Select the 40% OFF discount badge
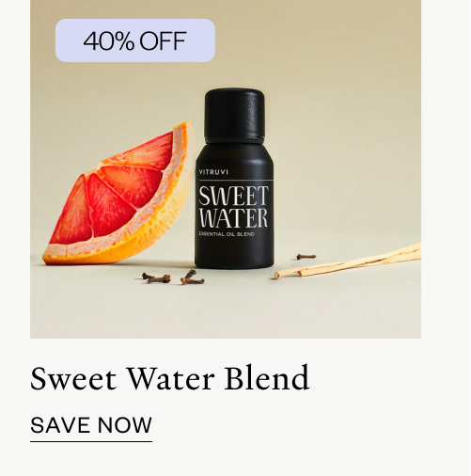The image size is (471, 476). click(x=135, y=40)
